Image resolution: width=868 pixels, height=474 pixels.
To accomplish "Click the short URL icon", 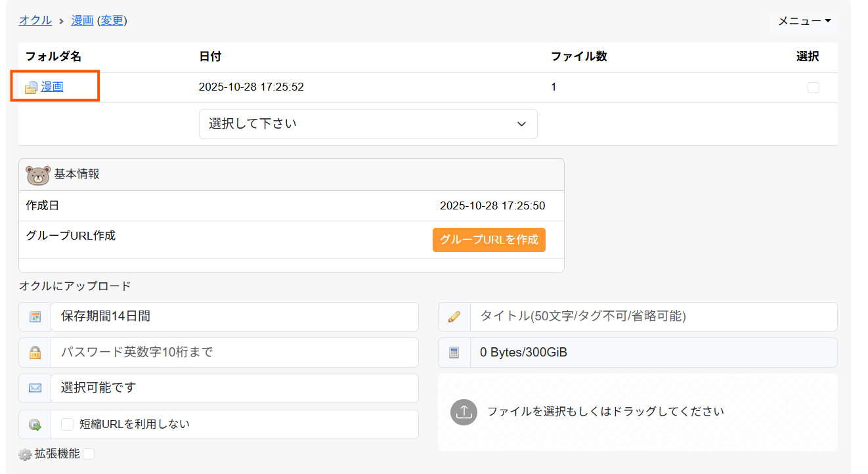I will coord(35,425).
